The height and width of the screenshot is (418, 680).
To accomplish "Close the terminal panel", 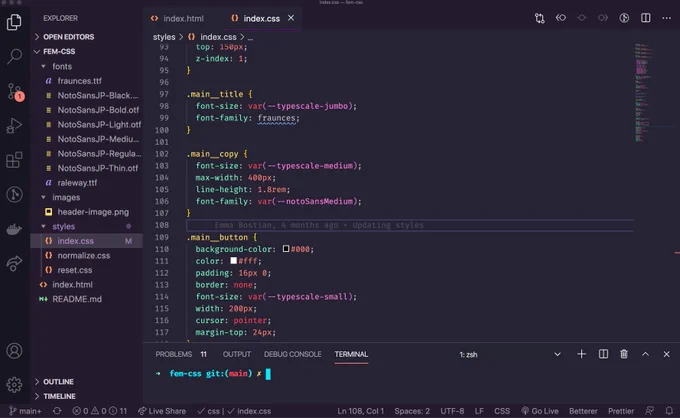I will (x=667, y=354).
